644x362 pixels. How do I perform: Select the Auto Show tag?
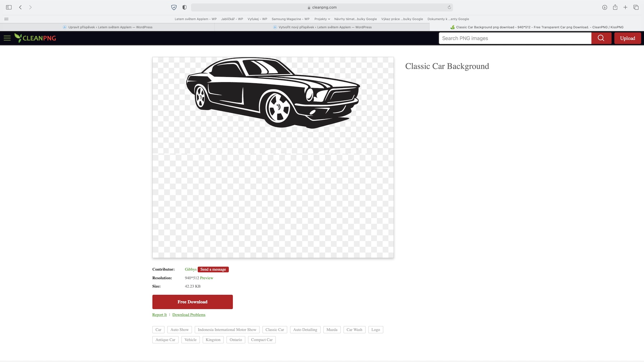[180, 330]
